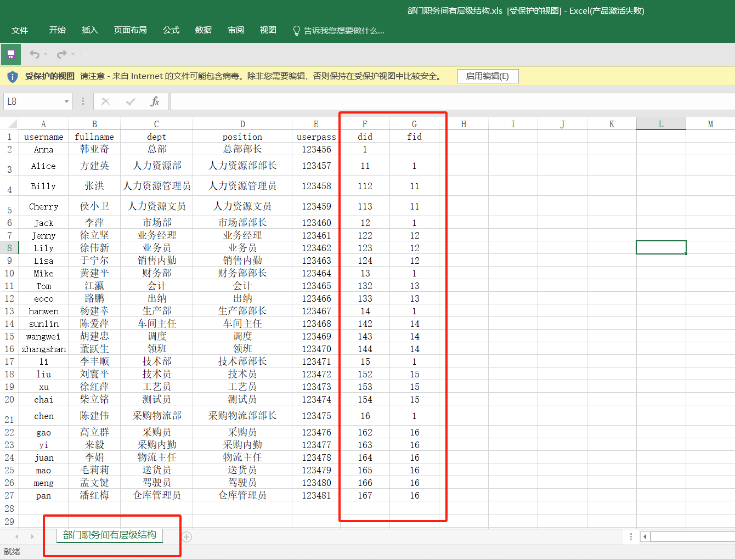
Task: Click the Save icon in quick access toolbar
Action: [10, 54]
